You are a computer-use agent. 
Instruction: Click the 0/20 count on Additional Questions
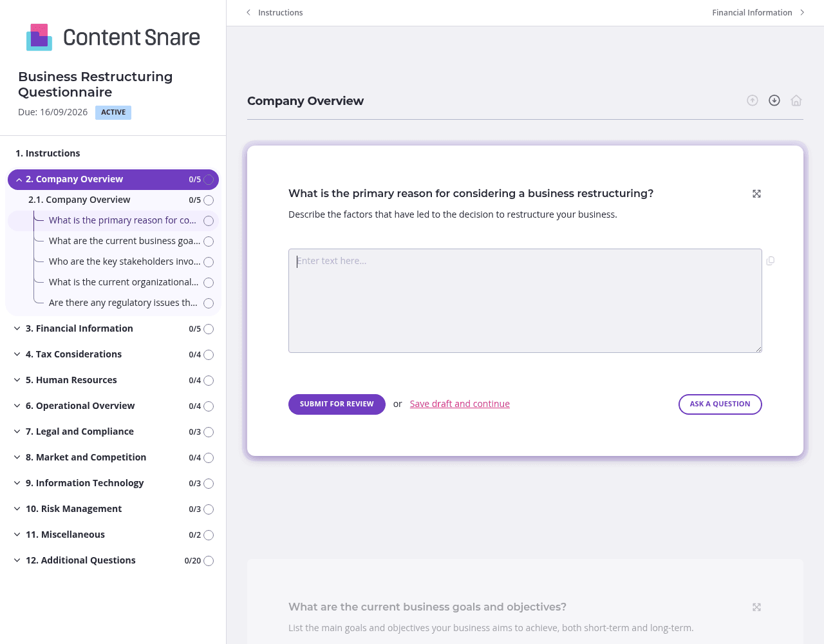coord(192,561)
